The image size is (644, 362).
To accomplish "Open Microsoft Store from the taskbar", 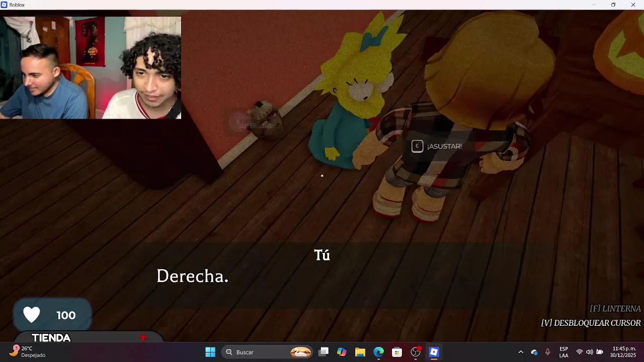I will [397, 352].
